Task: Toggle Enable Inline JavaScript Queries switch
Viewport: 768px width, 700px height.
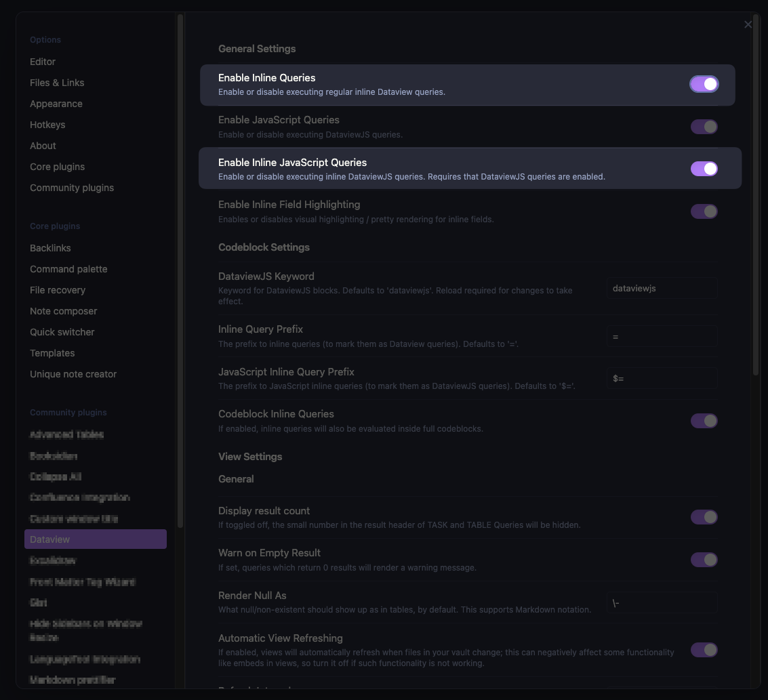Action: (x=704, y=169)
